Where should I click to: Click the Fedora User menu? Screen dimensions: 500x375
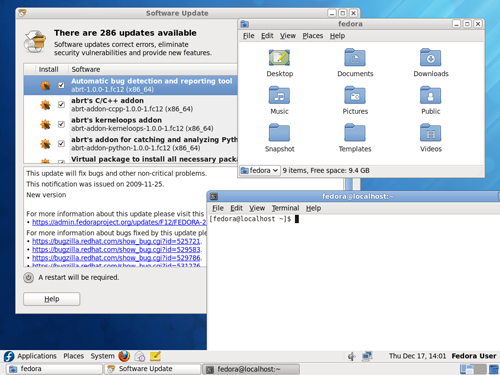point(474,356)
